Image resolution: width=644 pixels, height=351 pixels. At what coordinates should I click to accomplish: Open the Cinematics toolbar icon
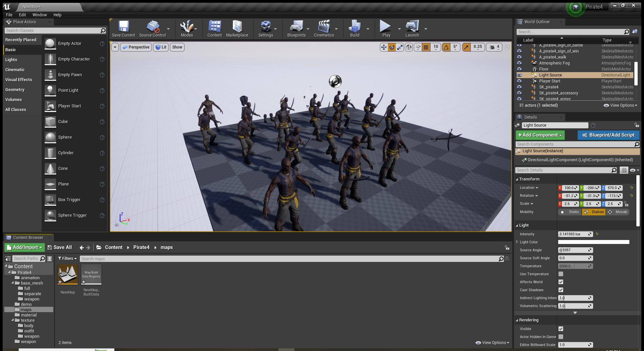[324, 29]
